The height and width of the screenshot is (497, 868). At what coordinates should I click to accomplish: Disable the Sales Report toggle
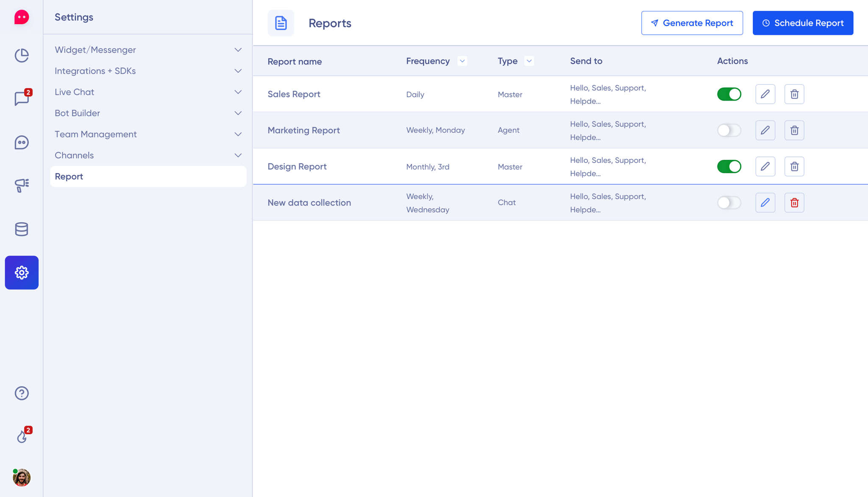729,94
